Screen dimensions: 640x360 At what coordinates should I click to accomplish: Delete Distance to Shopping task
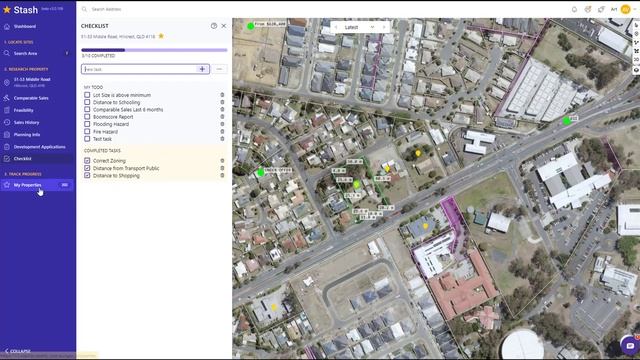222,176
